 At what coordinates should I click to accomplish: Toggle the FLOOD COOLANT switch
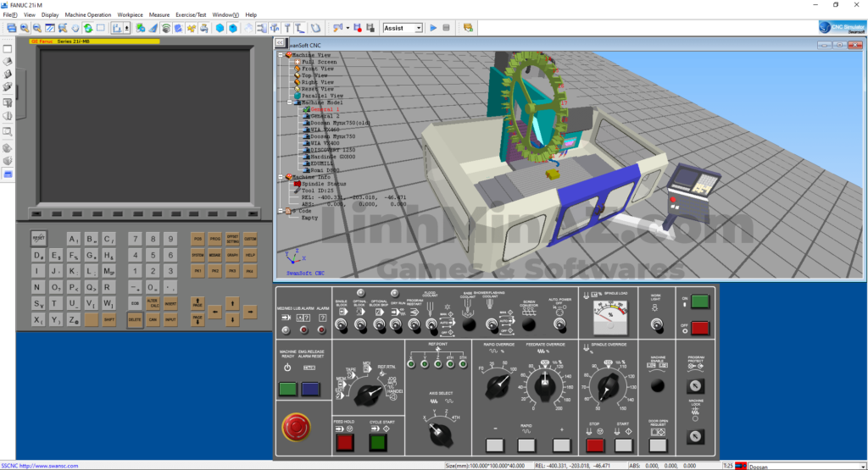click(x=431, y=326)
